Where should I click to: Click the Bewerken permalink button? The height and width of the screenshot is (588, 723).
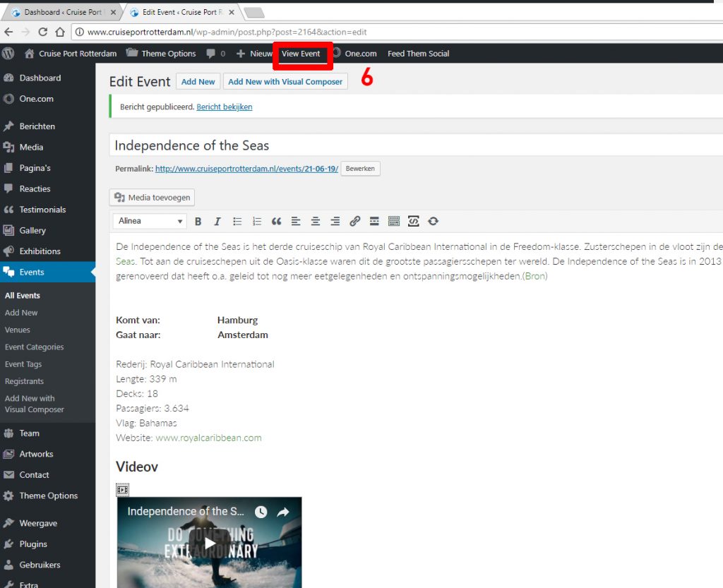tap(360, 169)
